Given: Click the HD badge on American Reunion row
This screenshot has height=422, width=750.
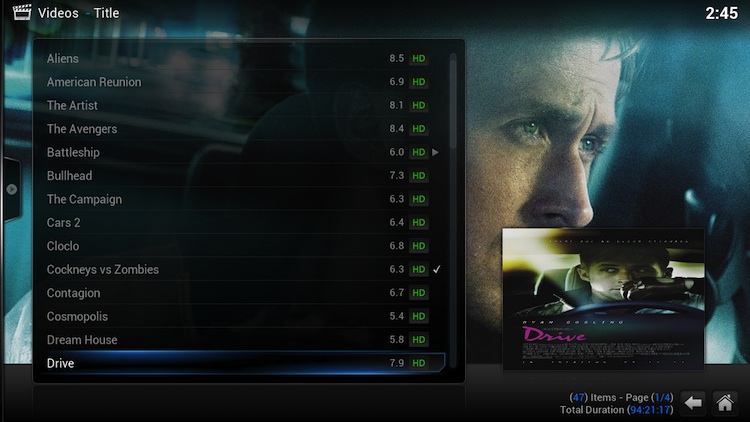Looking at the screenshot, I should [x=419, y=82].
